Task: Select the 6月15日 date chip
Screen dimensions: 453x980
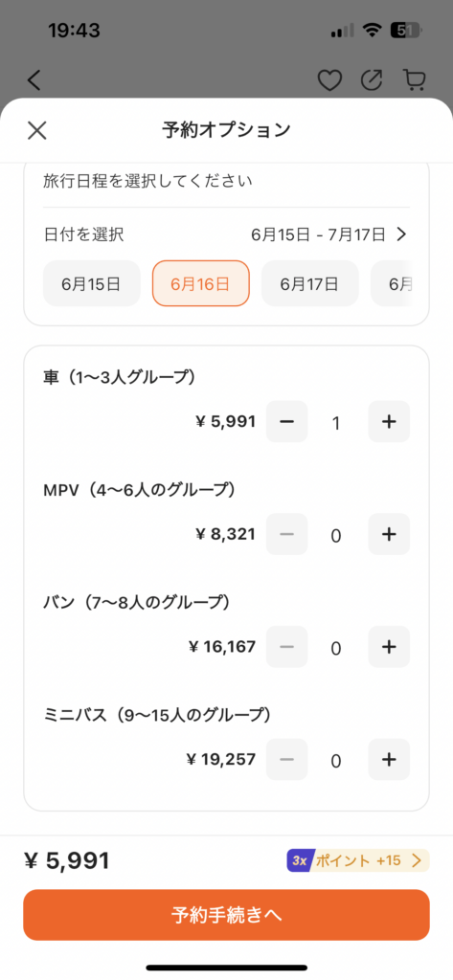Action: [x=91, y=283]
